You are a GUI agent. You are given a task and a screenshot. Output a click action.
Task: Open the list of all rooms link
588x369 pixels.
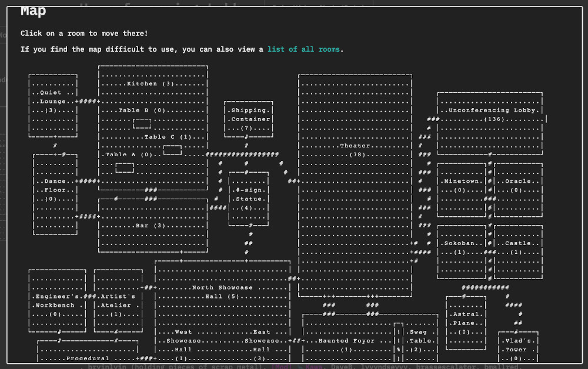pos(303,49)
